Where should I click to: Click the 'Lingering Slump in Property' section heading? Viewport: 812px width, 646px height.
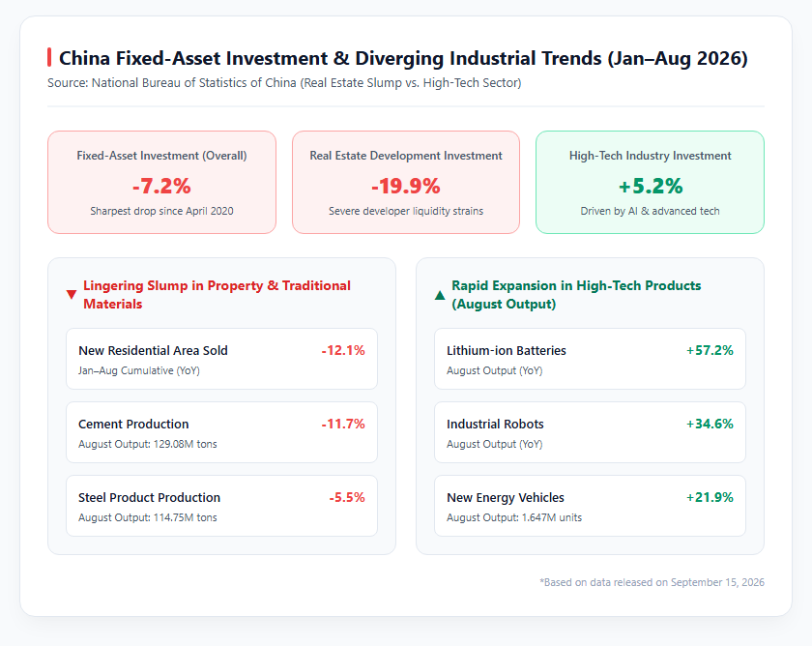pyautogui.click(x=217, y=294)
